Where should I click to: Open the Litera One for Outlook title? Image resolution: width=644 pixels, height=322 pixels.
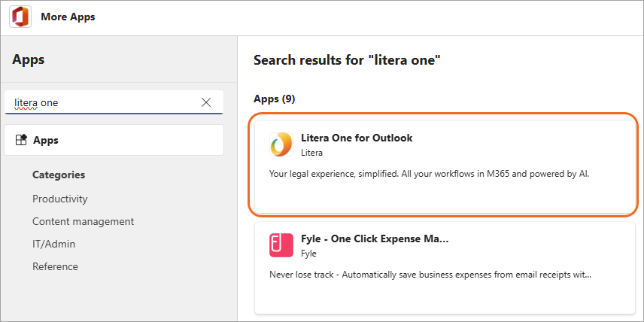[x=357, y=138]
